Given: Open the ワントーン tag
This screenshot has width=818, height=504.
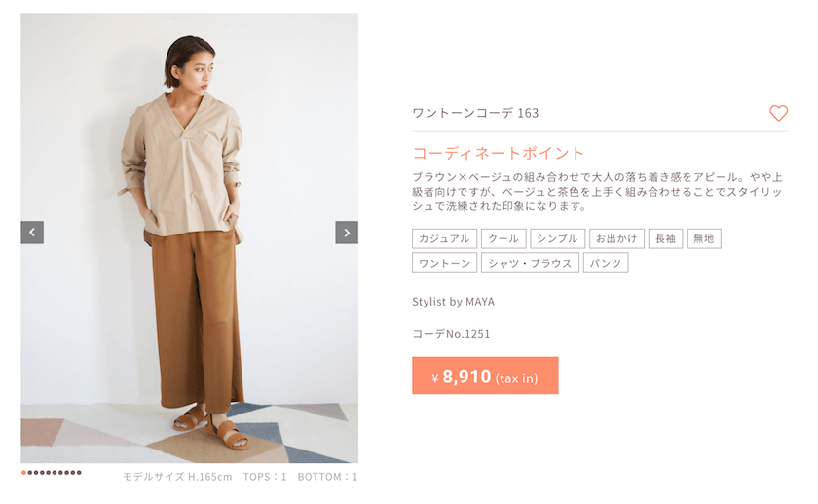Looking at the screenshot, I should pyautogui.click(x=444, y=264).
